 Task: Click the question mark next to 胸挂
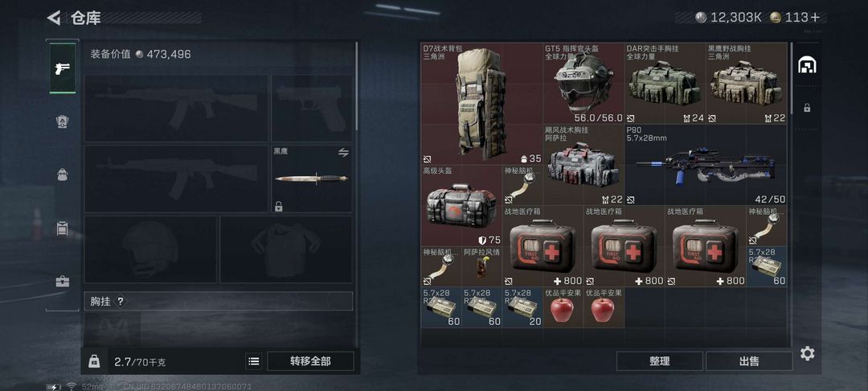click(x=120, y=301)
